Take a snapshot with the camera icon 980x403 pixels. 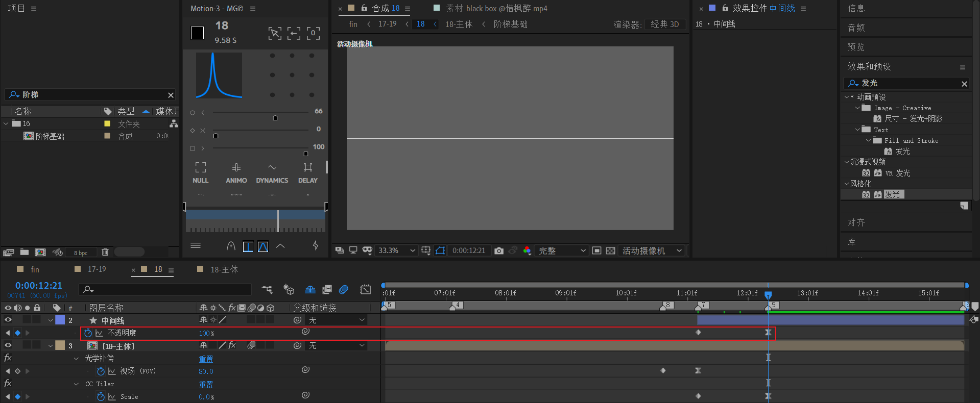click(x=499, y=250)
